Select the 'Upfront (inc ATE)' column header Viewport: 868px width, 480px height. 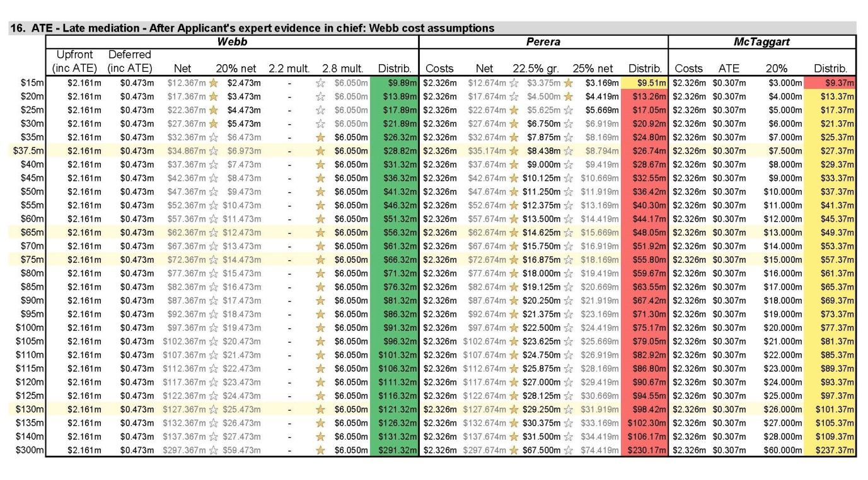75,62
